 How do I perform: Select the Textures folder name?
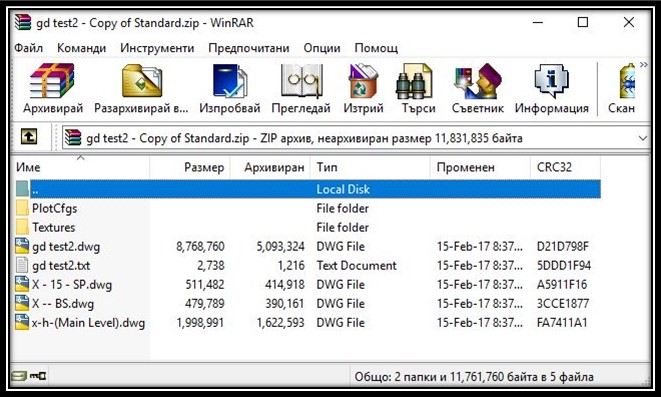(x=54, y=227)
